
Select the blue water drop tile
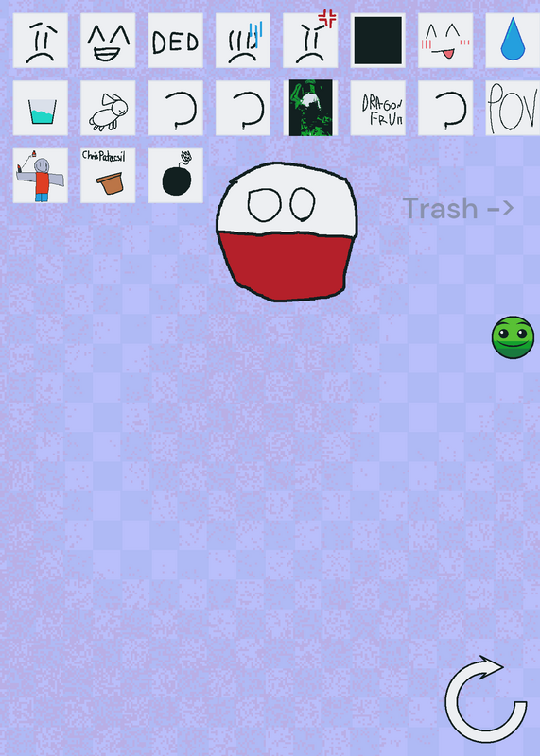[513, 41]
